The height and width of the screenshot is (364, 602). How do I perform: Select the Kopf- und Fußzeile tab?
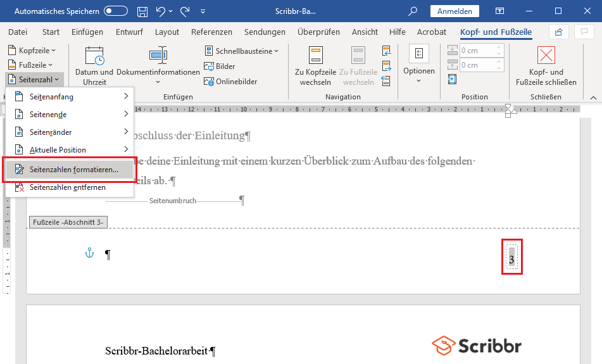coord(496,32)
